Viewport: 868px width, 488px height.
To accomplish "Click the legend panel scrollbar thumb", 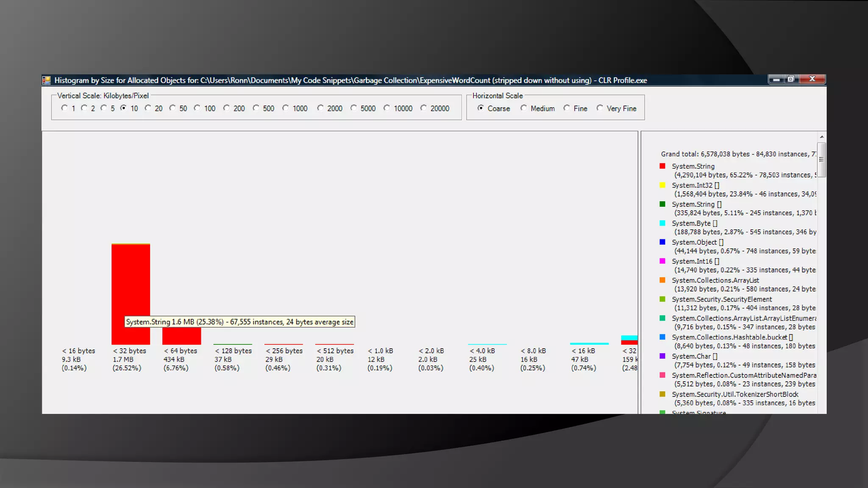I will (x=821, y=160).
